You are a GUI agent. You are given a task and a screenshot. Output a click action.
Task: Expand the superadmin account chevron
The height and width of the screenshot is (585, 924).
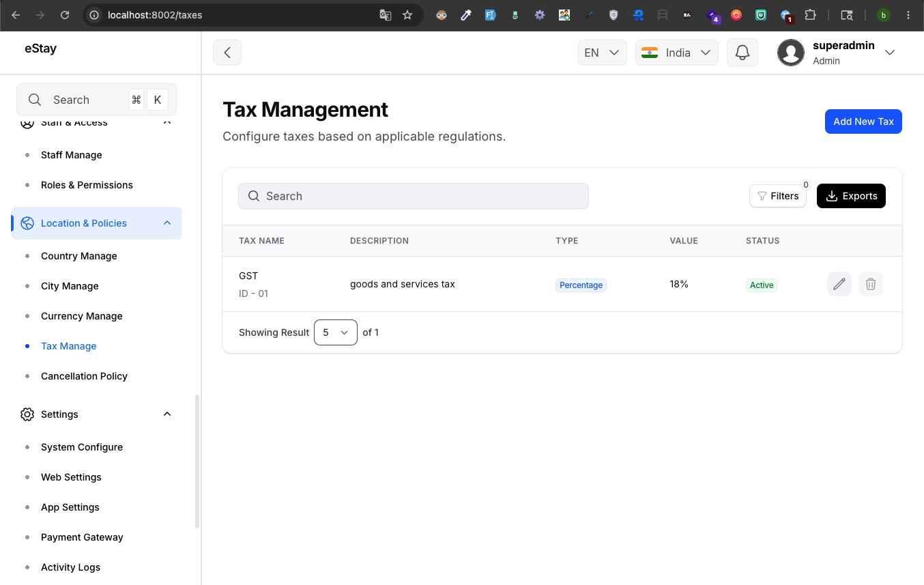[890, 53]
